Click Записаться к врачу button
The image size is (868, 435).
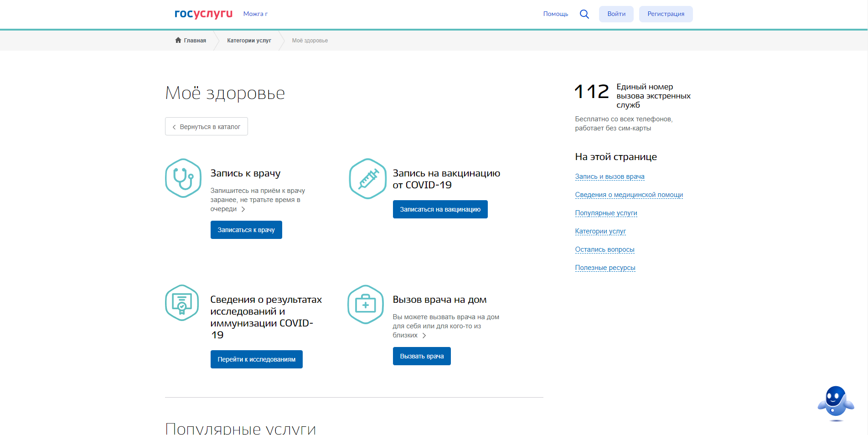pyautogui.click(x=246, y=230)
